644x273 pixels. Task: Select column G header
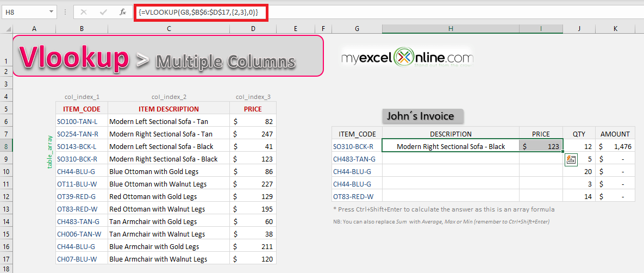point(357,28)
